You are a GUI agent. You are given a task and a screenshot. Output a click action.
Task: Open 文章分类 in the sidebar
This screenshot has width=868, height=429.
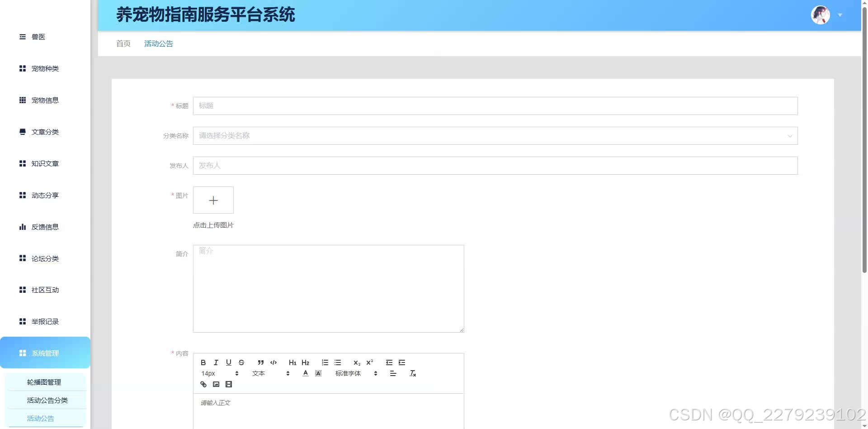[45, 132]
